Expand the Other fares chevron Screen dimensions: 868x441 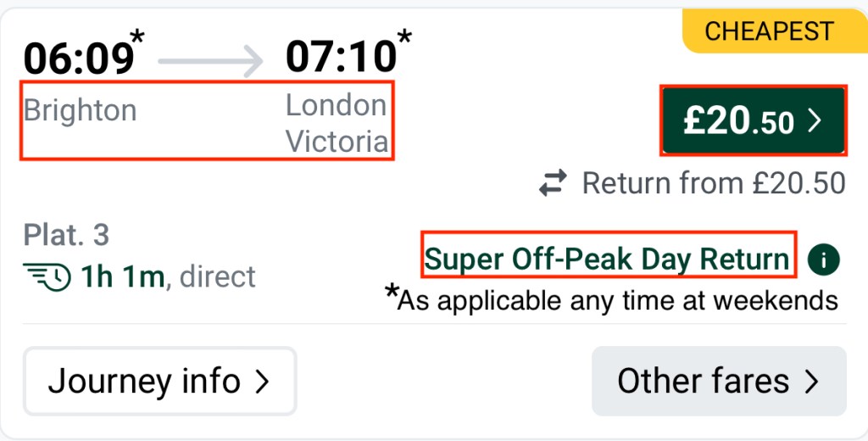[x=812, y=382]
